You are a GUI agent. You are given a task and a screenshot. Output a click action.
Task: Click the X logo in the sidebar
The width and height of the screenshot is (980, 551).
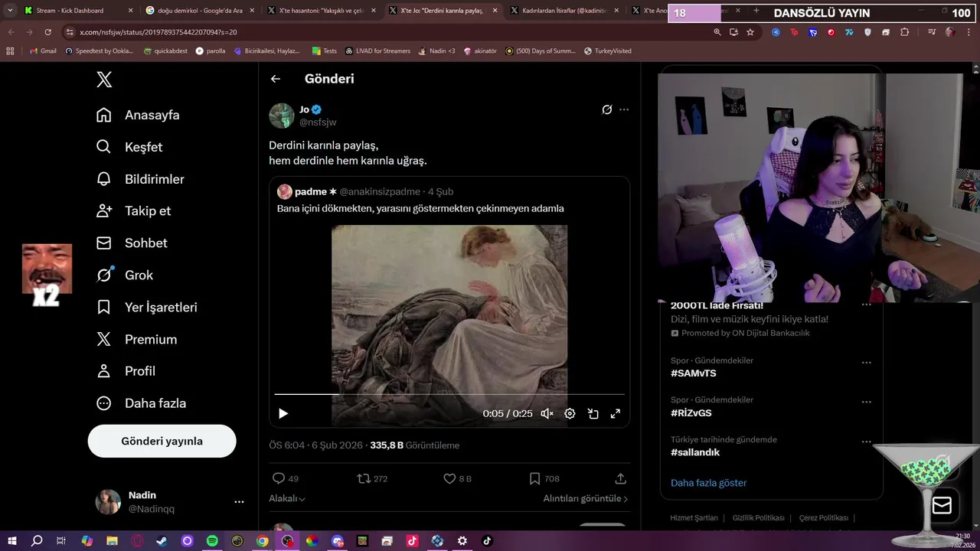coord(104,80)
